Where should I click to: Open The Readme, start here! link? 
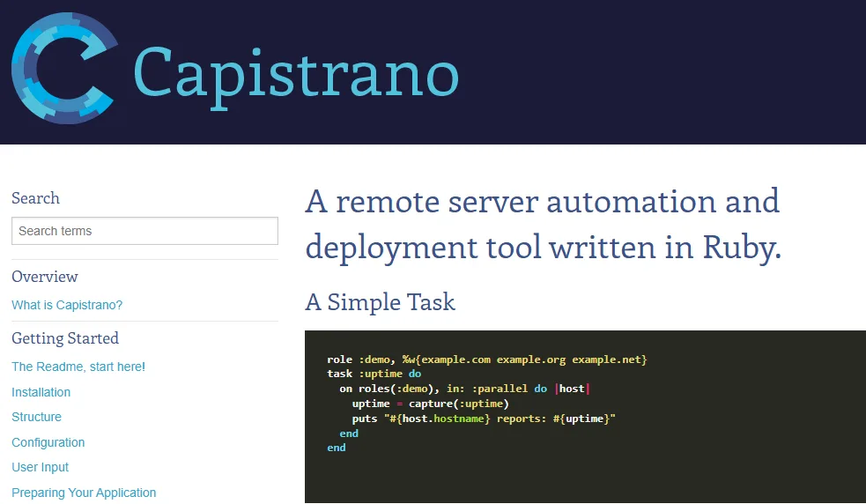78,367
